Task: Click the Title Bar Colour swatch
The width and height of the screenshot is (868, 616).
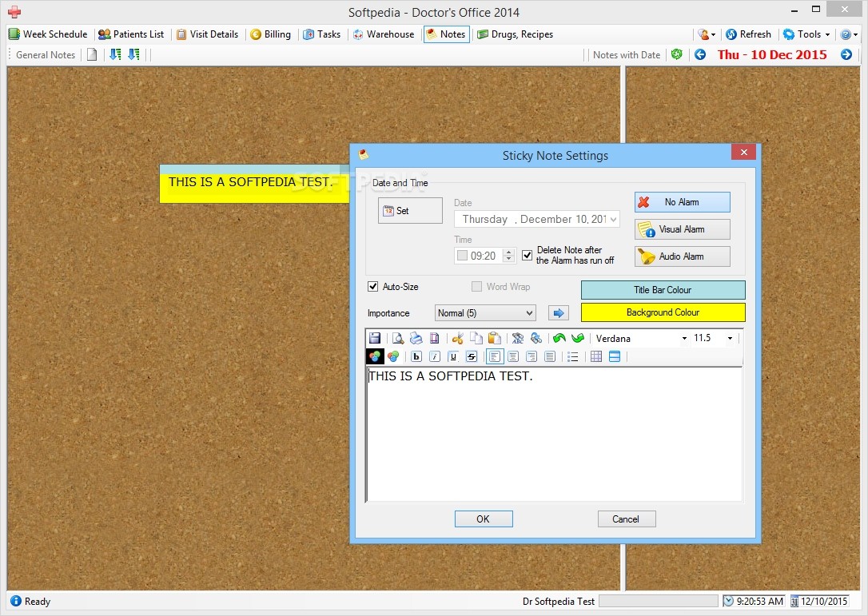Action: click(663, 289)
